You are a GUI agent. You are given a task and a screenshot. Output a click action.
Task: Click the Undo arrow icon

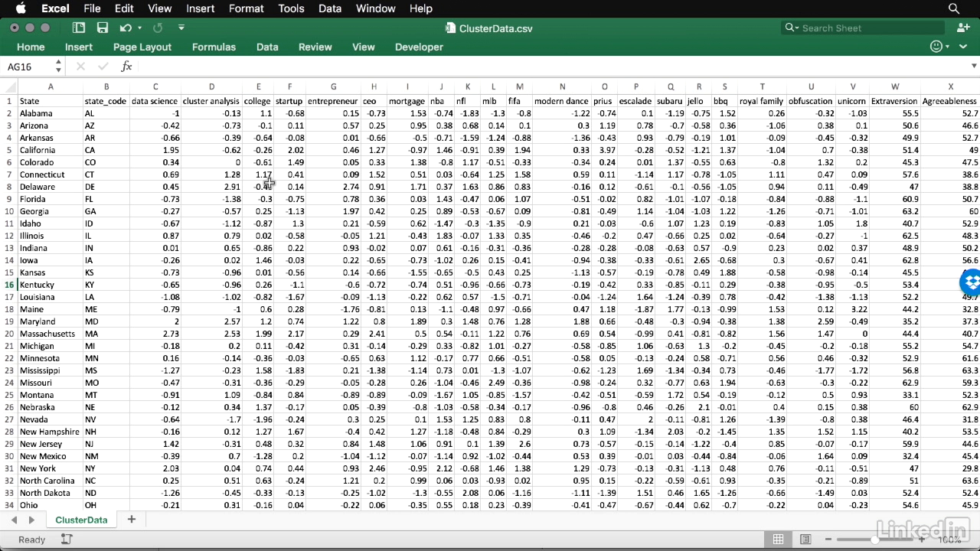126,28
